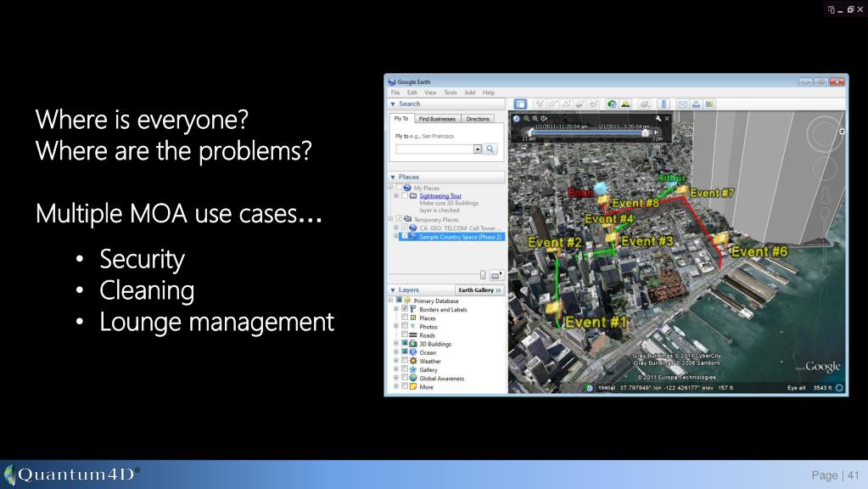Open the Add menu
This screenshot has width=868, height=489.
click(469, 93)
